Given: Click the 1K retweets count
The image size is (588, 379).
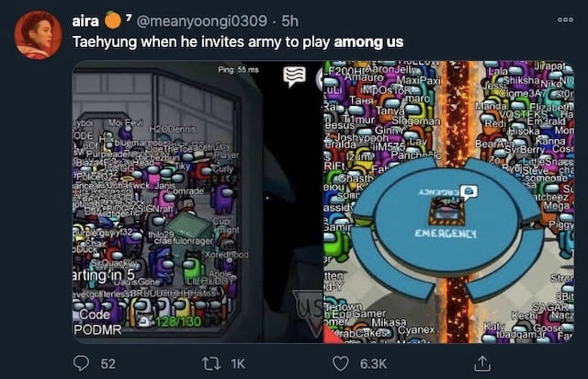Looking at the screenshot, I should 238,363.
